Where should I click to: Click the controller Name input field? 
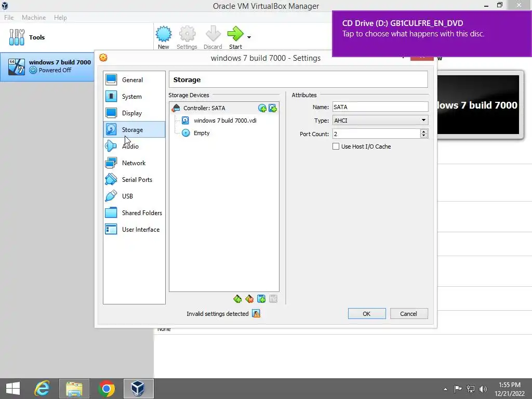coord(380,107)
